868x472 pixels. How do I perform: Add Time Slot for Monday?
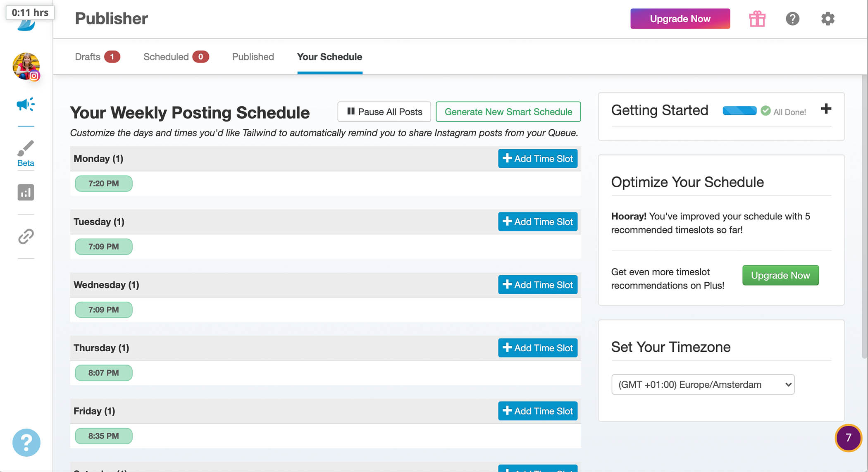(537, 159)
